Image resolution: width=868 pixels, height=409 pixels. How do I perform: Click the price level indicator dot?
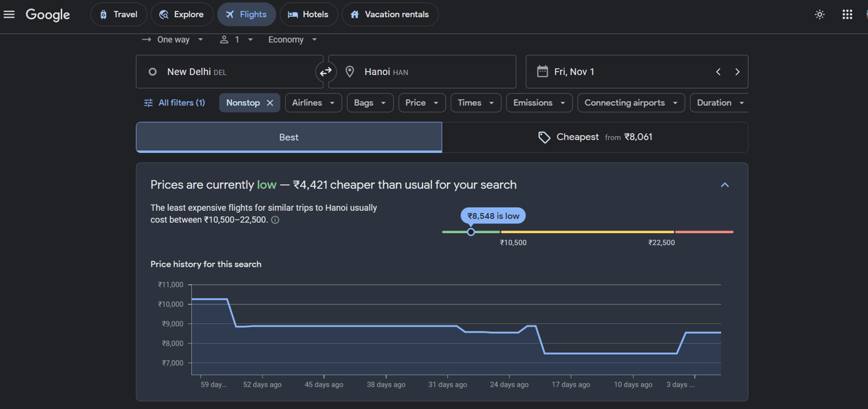[471, 232]
